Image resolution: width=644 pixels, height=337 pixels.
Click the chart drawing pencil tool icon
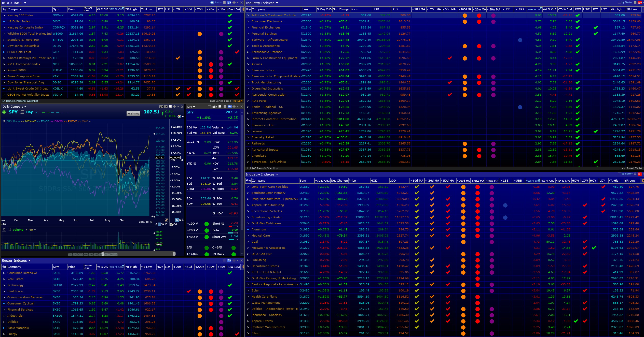click(x=166, y=220)
